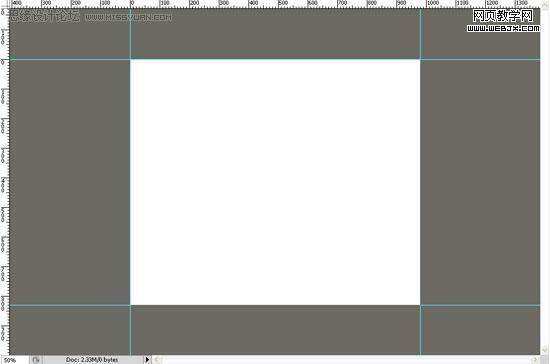Viewport: 550px width, 364px height.
Task: Click the 50% zoom level field
Action: tap(15, 360)
